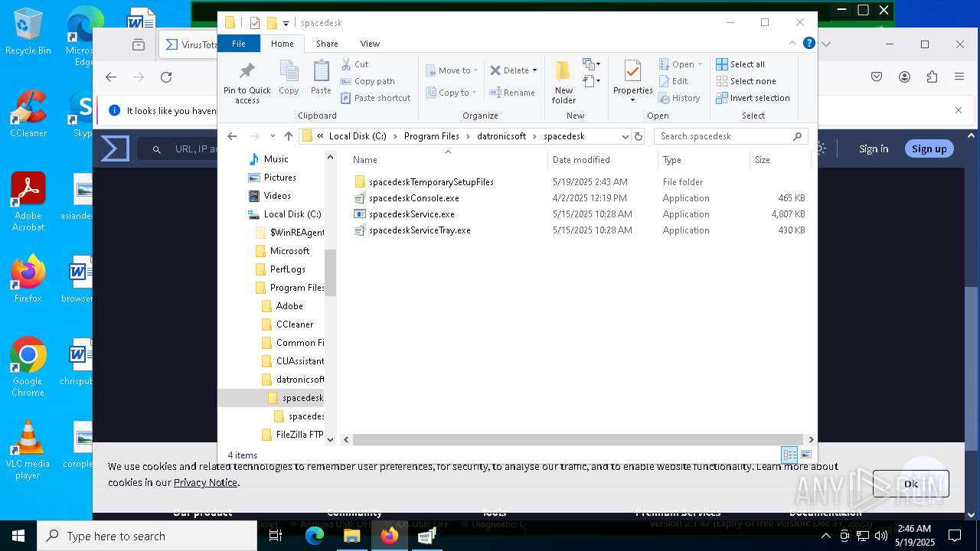Click Copy path in ribbon

pyautogui.click(x=367, y=81)
